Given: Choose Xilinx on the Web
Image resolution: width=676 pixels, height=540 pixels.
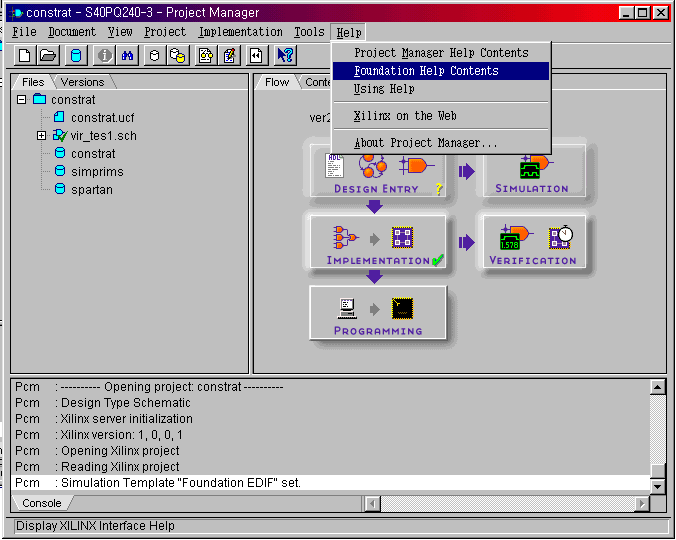Looking at the screenshot, I should click(x=441, y=115).
